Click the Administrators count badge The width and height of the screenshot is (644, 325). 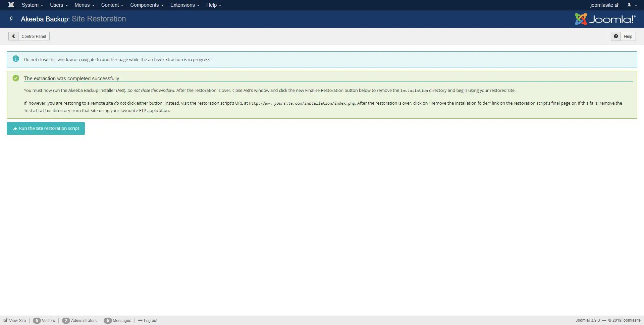[66, 321]
